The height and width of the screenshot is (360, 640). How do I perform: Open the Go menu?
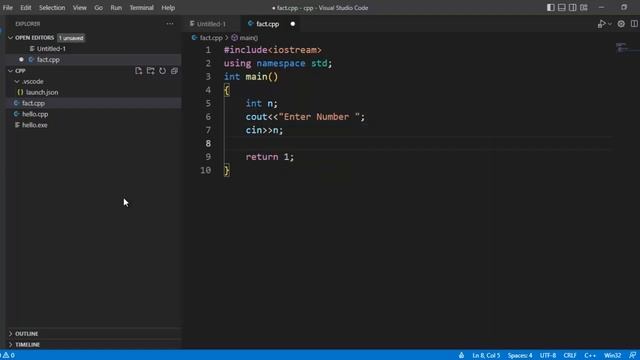click(x=98, y=7)
